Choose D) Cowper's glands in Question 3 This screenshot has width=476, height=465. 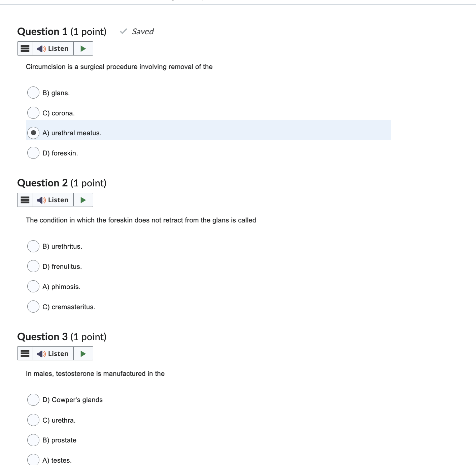[33, 400]
